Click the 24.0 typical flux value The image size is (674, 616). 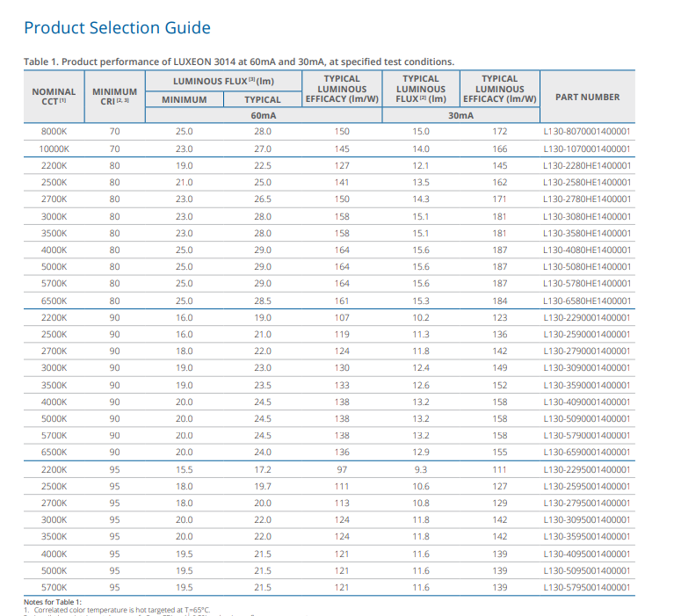[263, 453]
